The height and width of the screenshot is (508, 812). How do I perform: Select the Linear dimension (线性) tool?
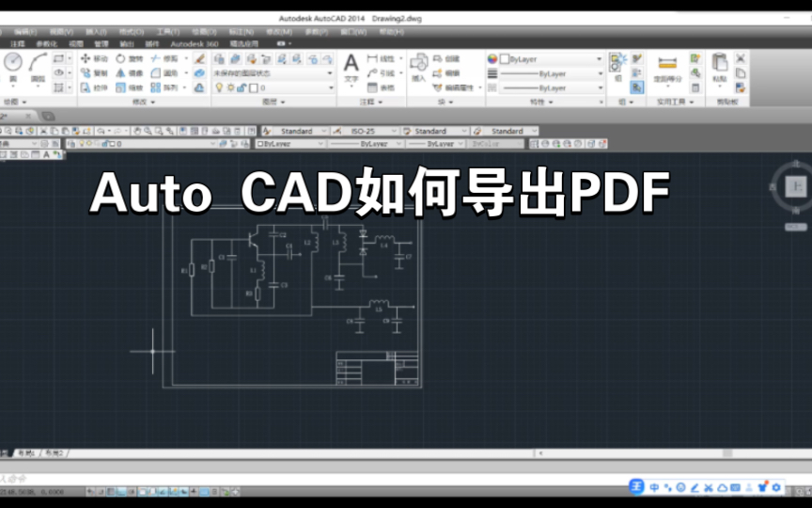coord(382,58)
